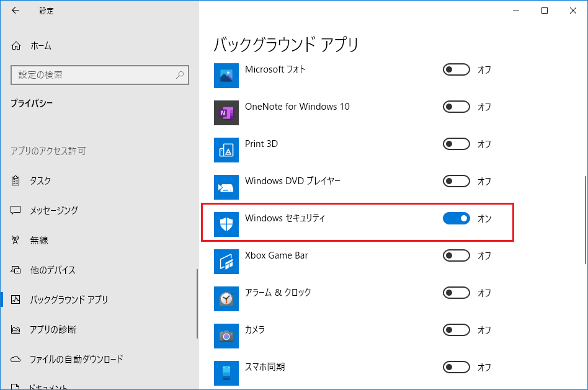Click the カメラ app icon
Viewport: 588px width, 390px height.
pyautogui.click(x=226, y=335)
